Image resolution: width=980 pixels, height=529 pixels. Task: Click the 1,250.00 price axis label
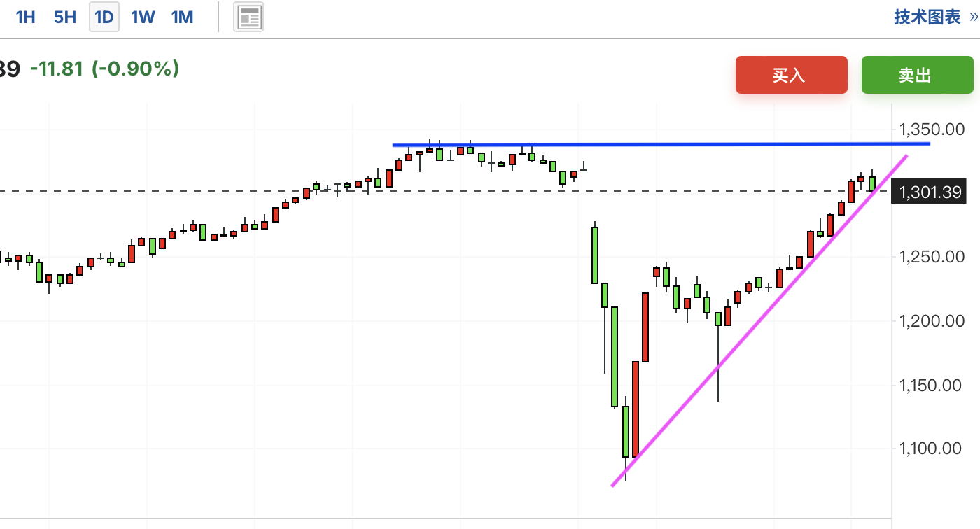pos(932,258)
